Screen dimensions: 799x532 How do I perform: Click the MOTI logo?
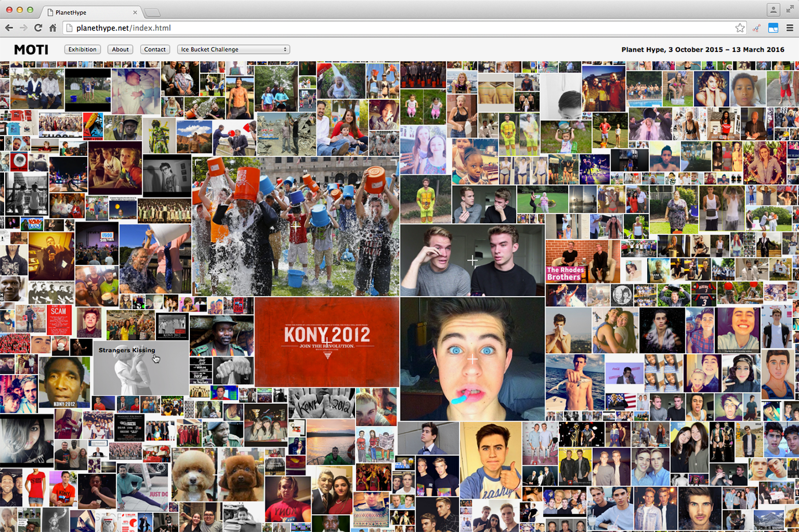coord(31,50)
